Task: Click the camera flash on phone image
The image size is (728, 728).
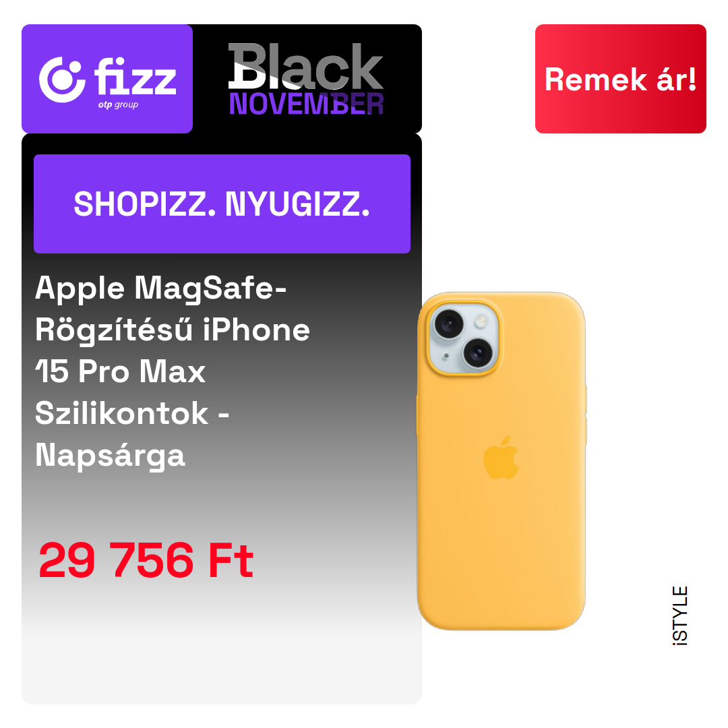Action: tap(481, 320)
